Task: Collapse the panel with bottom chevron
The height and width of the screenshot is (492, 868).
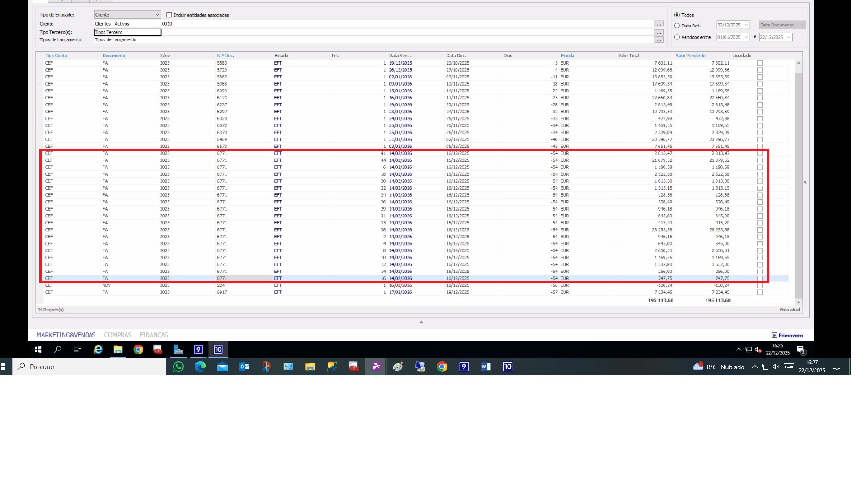Action: click(x=421, y=322)
